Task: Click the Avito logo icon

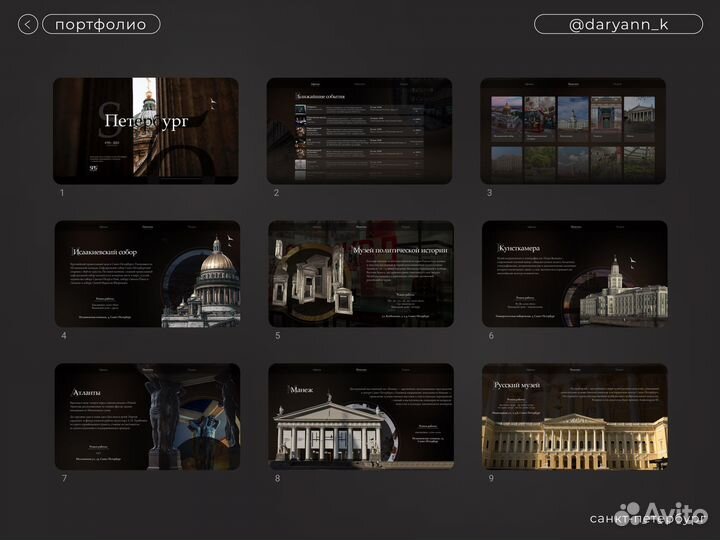Action: tap(631, 511)
